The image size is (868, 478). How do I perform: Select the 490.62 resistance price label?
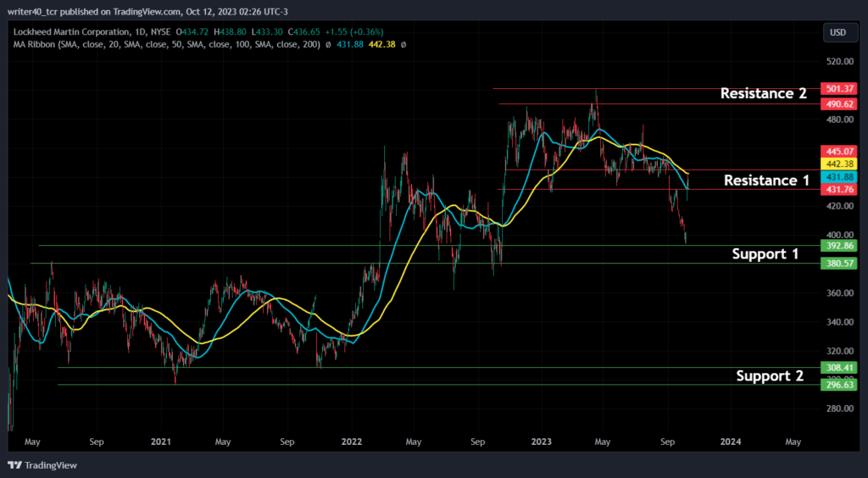839,104
